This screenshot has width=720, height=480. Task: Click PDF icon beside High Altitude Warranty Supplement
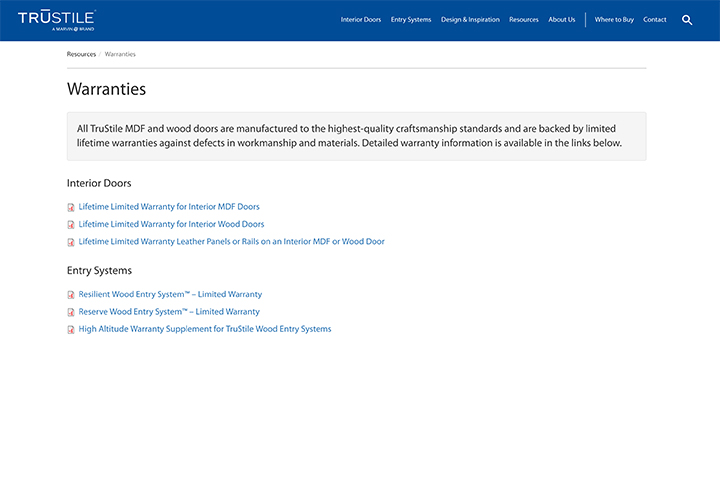[71, 330]
